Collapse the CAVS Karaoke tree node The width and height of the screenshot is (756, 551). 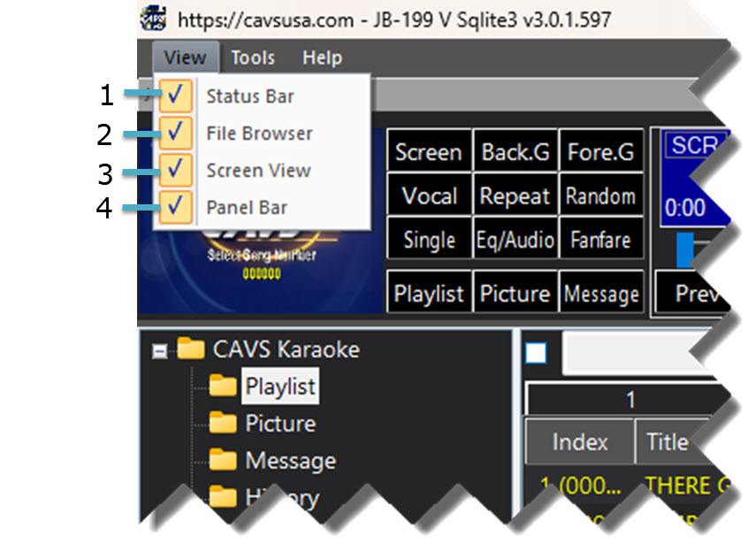click(159, 350)
